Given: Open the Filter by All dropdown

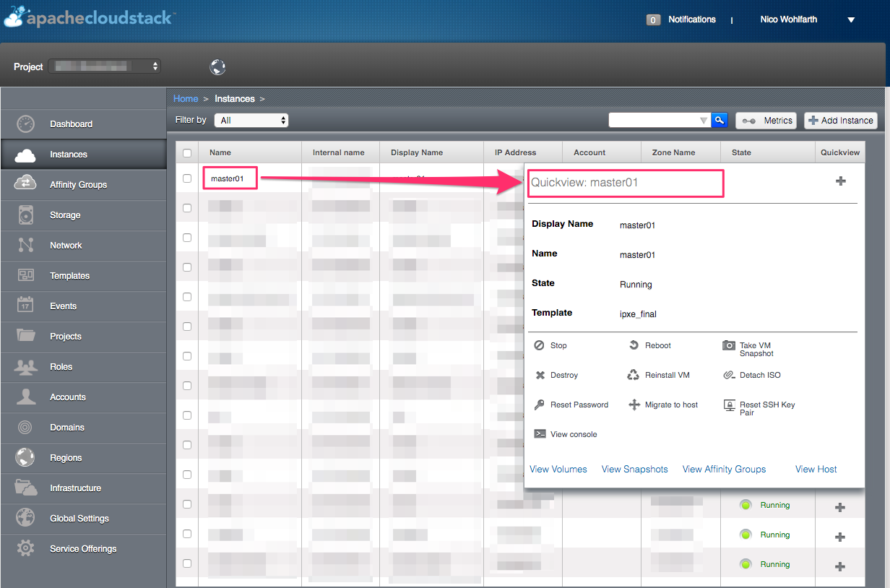Looking at the screenshot, I should [251, 121].
